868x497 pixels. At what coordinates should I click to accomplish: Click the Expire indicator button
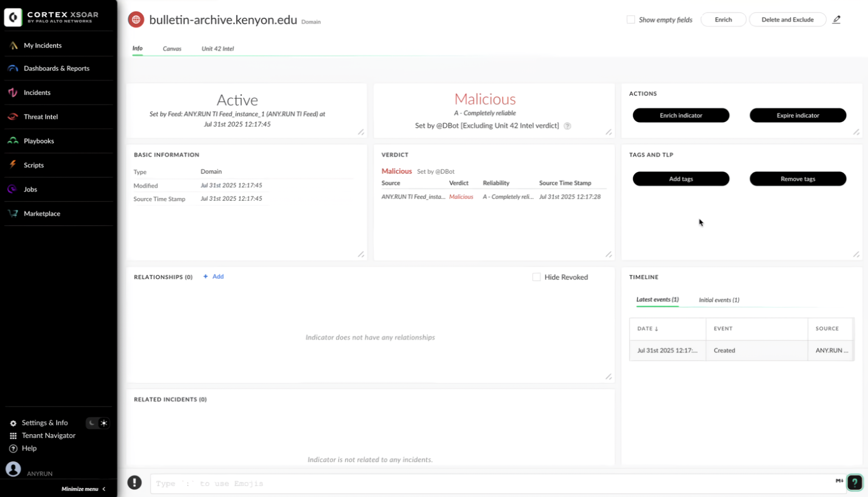[x=798, y=115]
